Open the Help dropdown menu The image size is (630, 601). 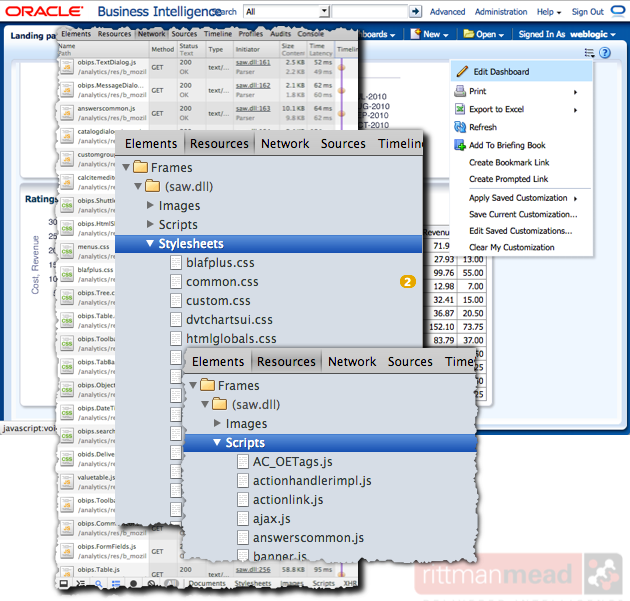coord(548,12)
